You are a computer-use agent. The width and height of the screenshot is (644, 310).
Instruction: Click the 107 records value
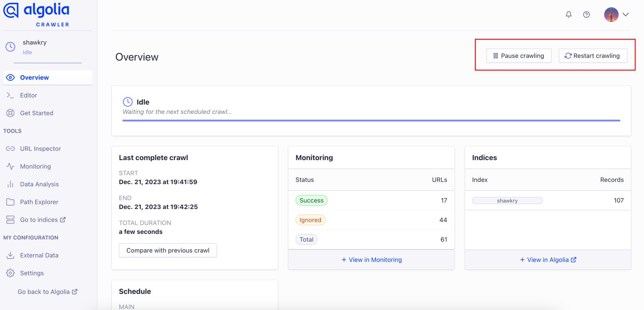(619, 201)
